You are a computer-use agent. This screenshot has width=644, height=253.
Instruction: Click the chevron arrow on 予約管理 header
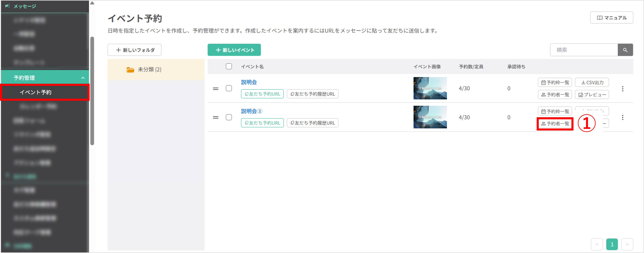click(x=83, y=78)
